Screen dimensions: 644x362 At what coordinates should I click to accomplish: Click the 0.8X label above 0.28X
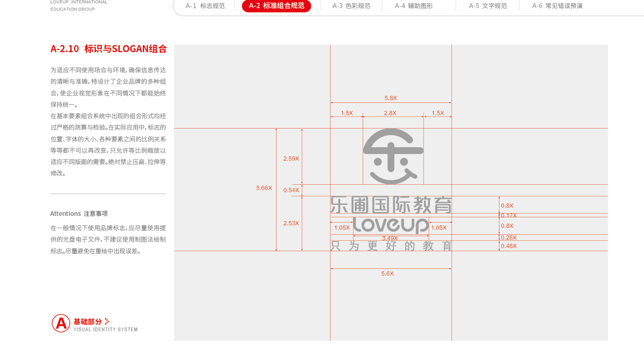point(507,226)
